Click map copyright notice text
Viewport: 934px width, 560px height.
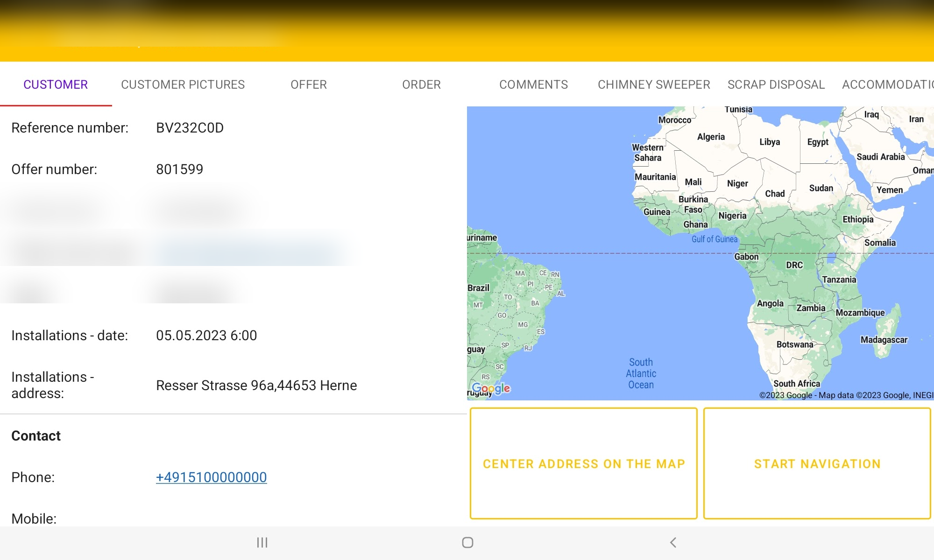coord(846,395)
